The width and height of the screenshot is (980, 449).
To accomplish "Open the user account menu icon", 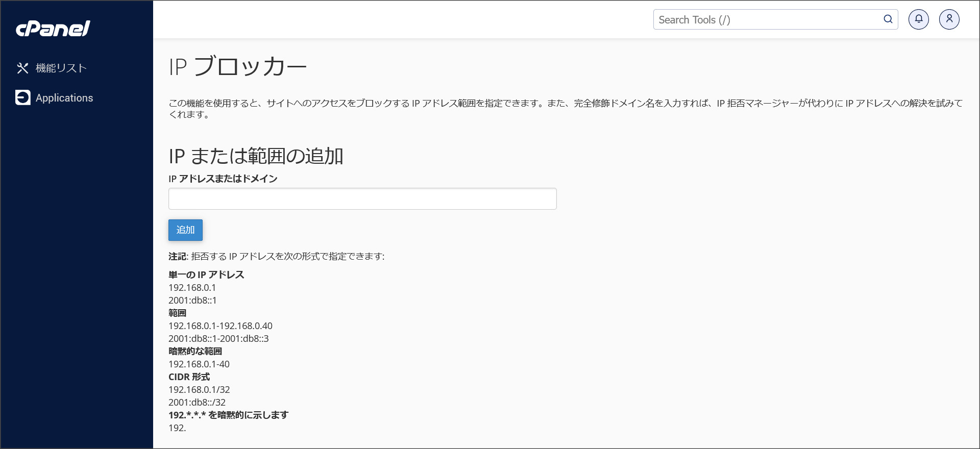I will (x=949, y=19).
